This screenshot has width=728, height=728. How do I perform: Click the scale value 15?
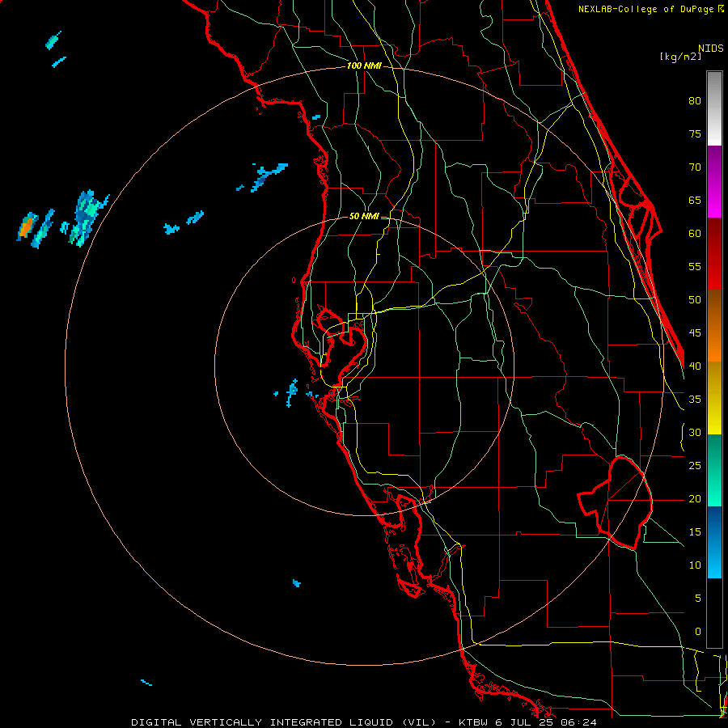tap(695, 532)
